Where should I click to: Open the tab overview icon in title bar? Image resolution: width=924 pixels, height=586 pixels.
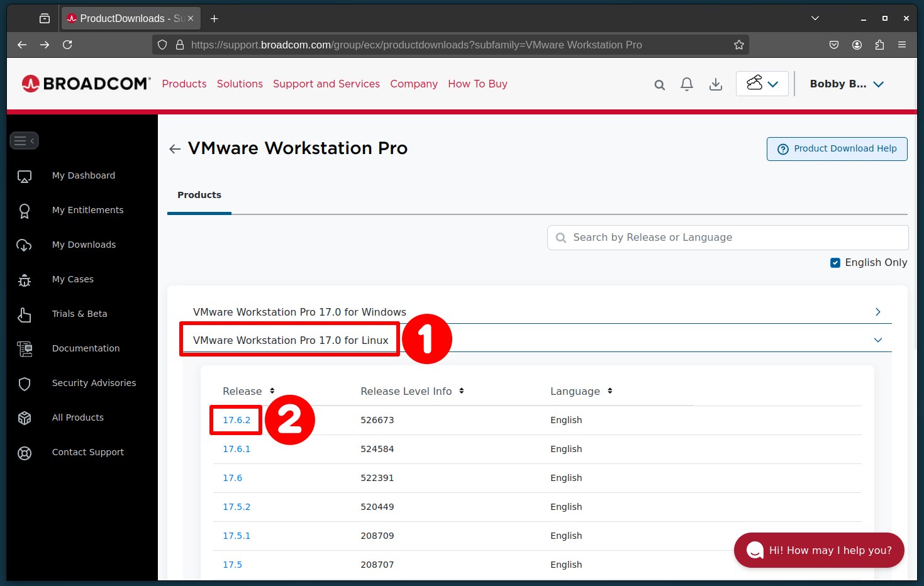(45, 18)
